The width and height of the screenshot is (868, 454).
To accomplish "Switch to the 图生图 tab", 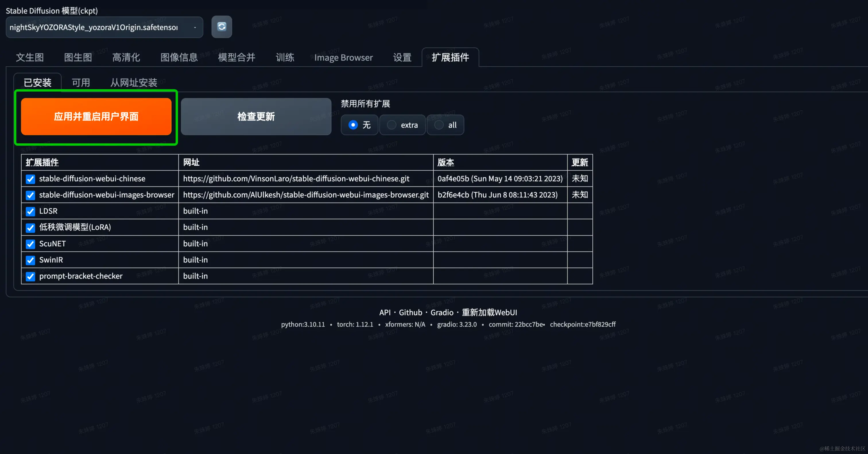I will click(78, 57).
